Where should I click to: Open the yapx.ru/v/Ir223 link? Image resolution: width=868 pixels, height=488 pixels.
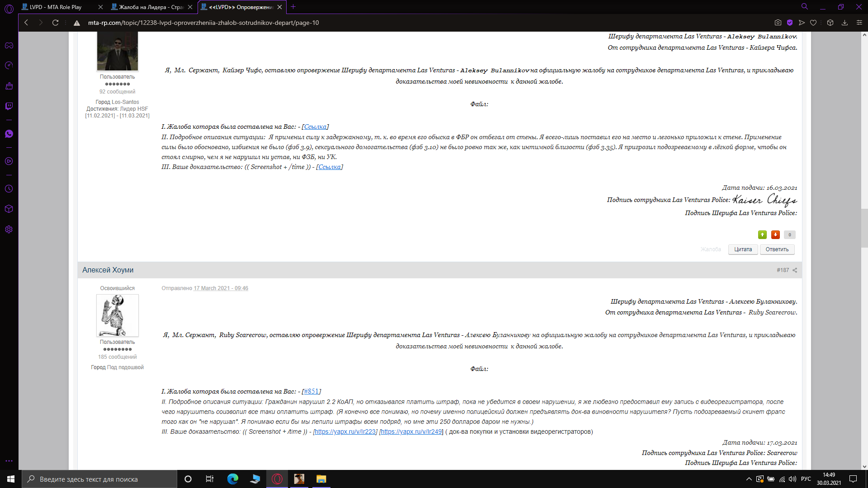tap(345, 432)
